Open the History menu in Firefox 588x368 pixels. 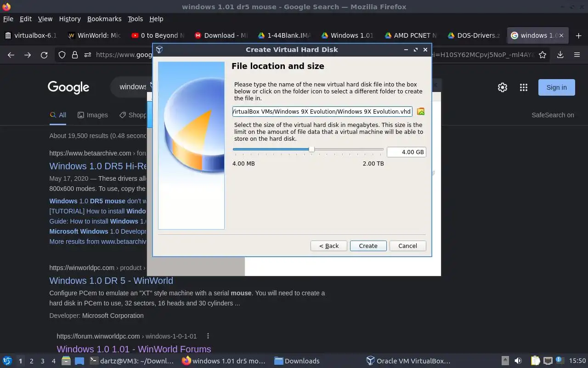pos(70,19)
